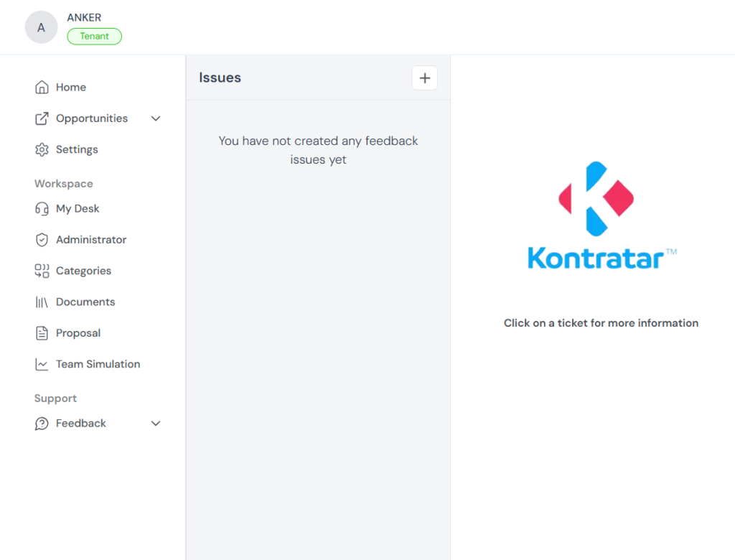The height and width of the screenshot is (560, 735).
Task: Expand the Feedback chevron
Action: click(x=156, y=424)
